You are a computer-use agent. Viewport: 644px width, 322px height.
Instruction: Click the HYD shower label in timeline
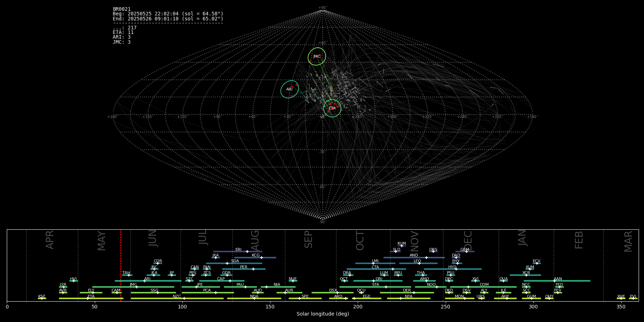(x=452, y=267)
